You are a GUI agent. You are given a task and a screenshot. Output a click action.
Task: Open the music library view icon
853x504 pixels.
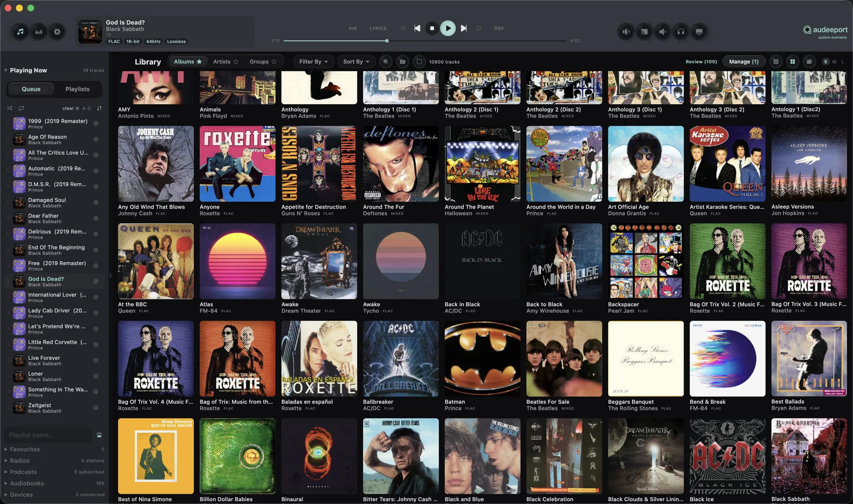(x=20, y=32)
